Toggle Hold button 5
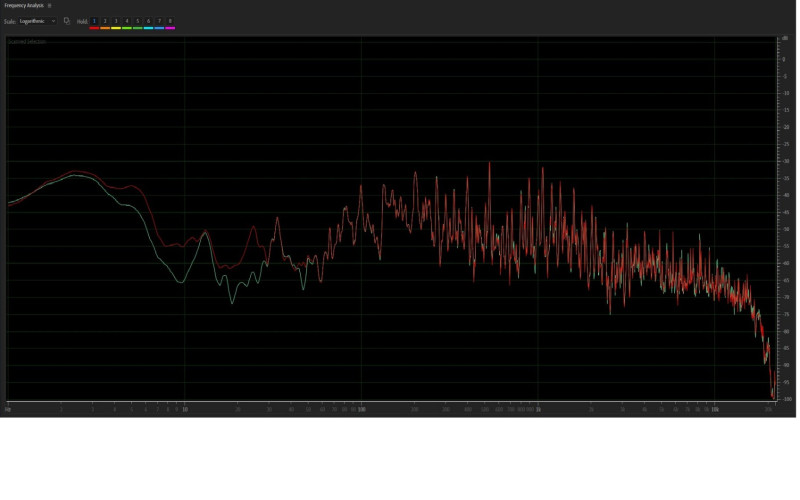 [137, 21]
